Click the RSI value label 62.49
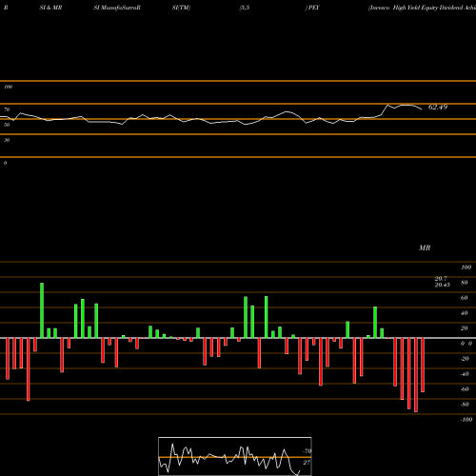 coord(438,108)
